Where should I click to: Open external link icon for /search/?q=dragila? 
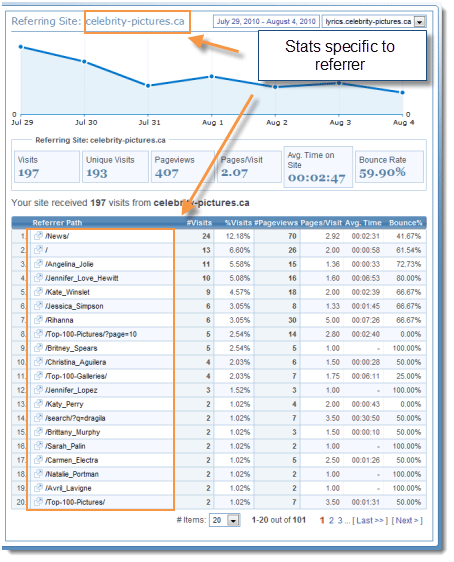tap(38, 418)
